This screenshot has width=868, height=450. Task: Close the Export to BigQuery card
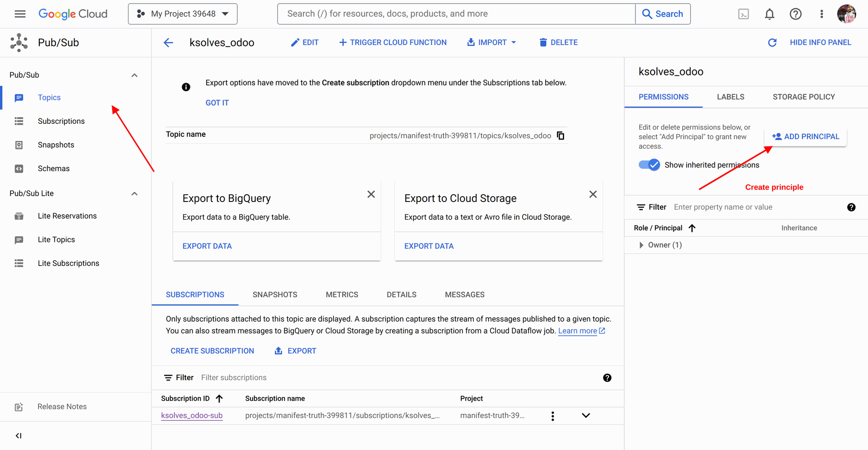371,194
